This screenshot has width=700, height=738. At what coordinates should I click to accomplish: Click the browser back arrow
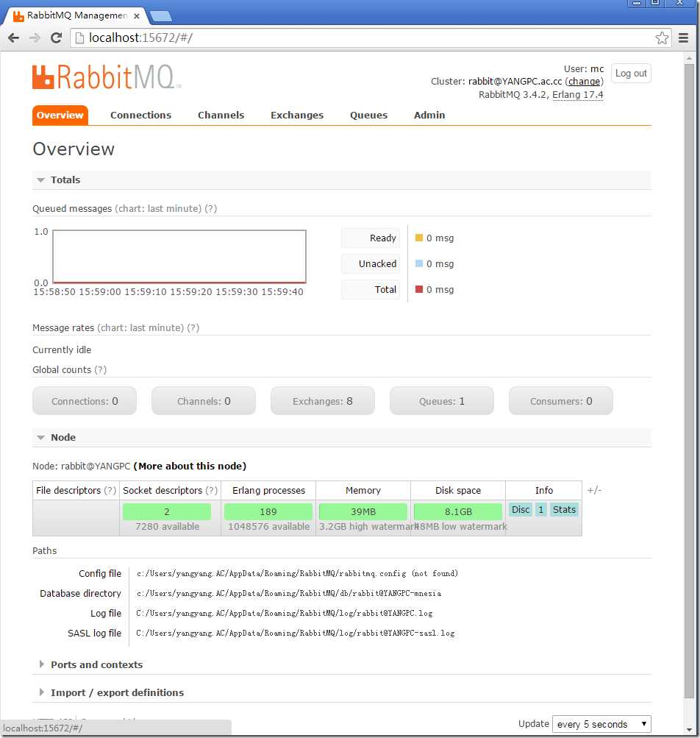coord(14,38)
